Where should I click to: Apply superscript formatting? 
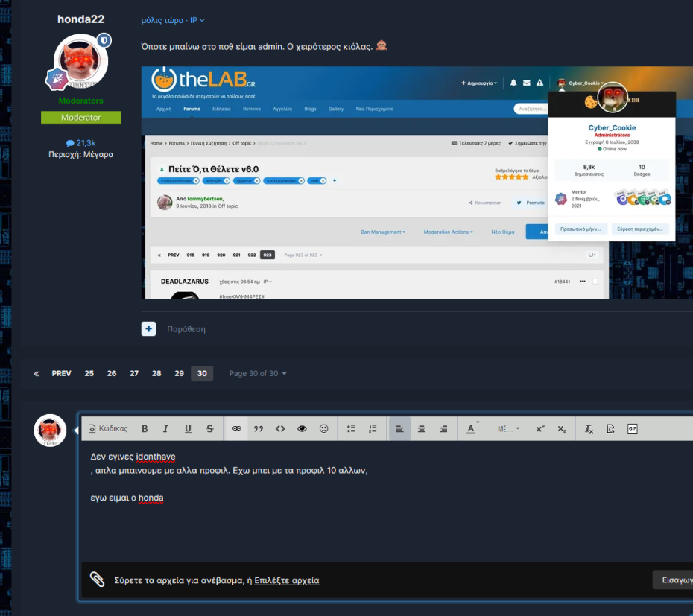click(540, 428)
